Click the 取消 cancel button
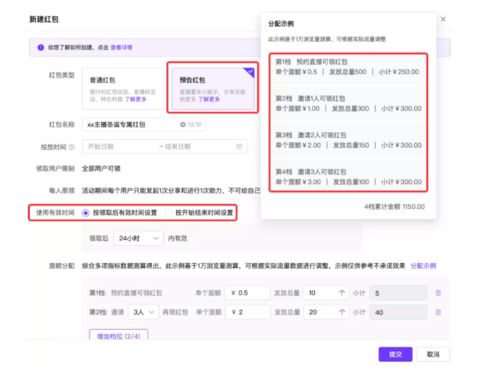The image size is (500, 371). point(433,354)
